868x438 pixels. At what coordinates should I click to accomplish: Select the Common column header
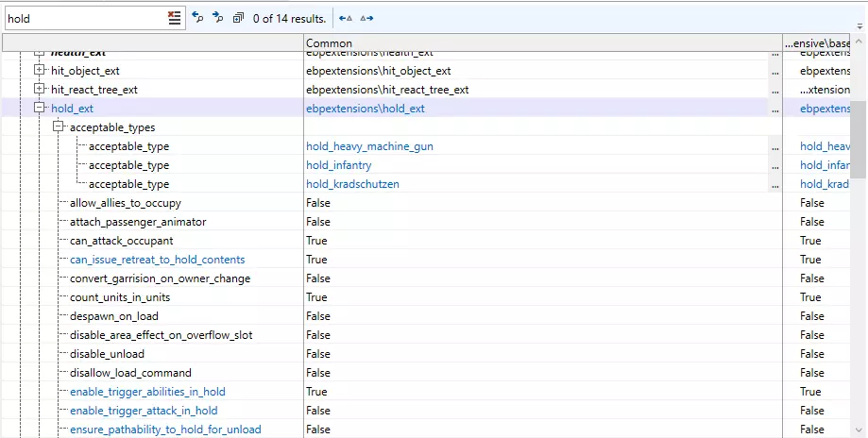(541, 42)
